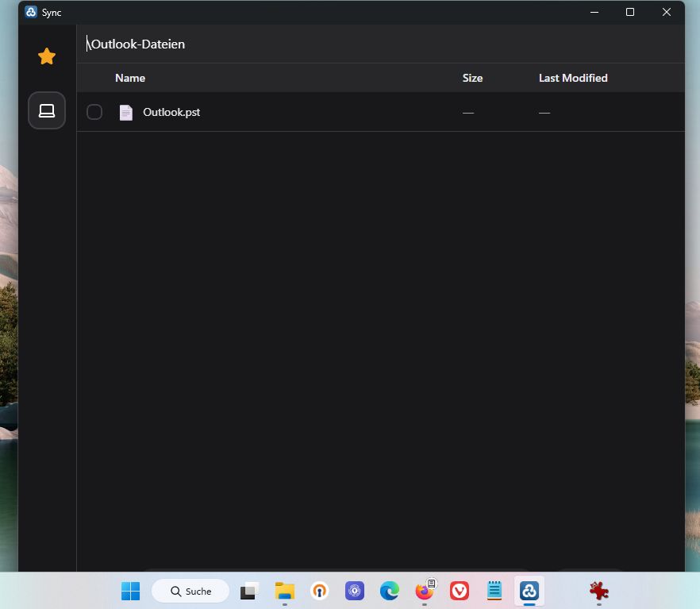
Task: Click the red splat icon in taskbar
Action: 599,591
